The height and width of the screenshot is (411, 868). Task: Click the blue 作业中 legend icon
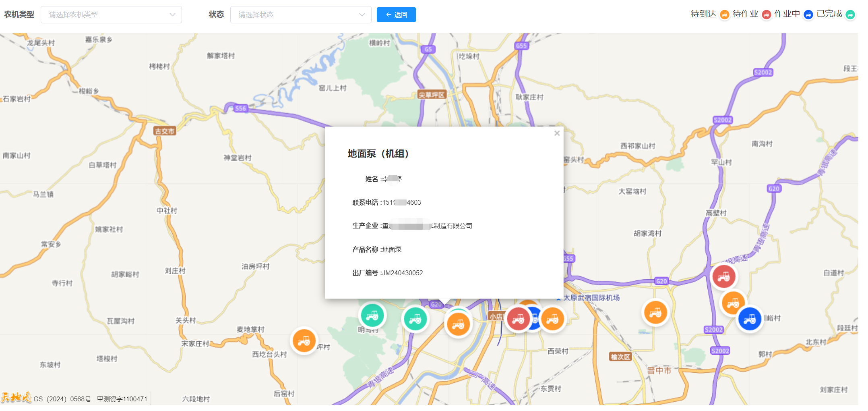click(808, 15)
